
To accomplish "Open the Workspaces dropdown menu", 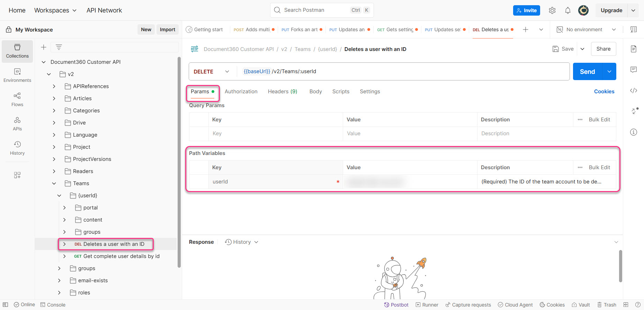I will (55, 10).
